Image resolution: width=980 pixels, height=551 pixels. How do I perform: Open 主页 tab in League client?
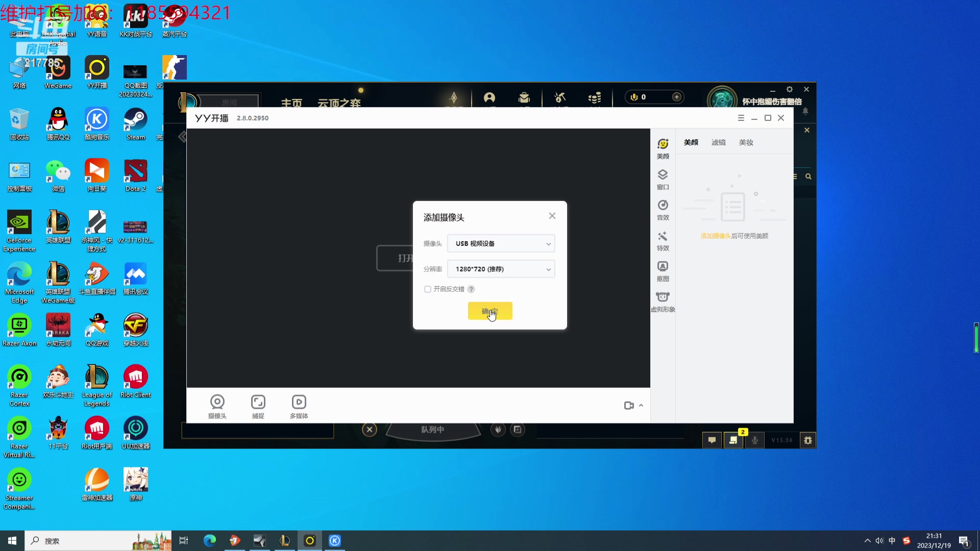[291, 103]
